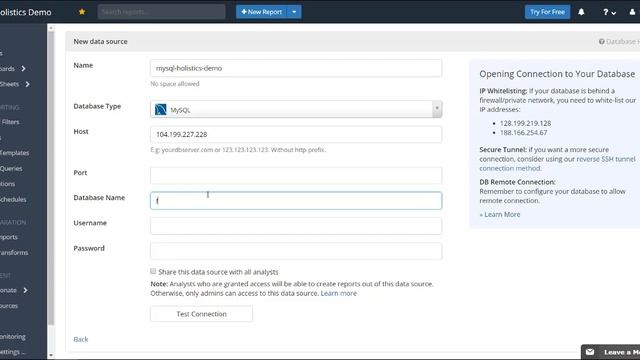Click the Password input field
Viewport: 640px width, 360px height.
(x=296, y=251)
